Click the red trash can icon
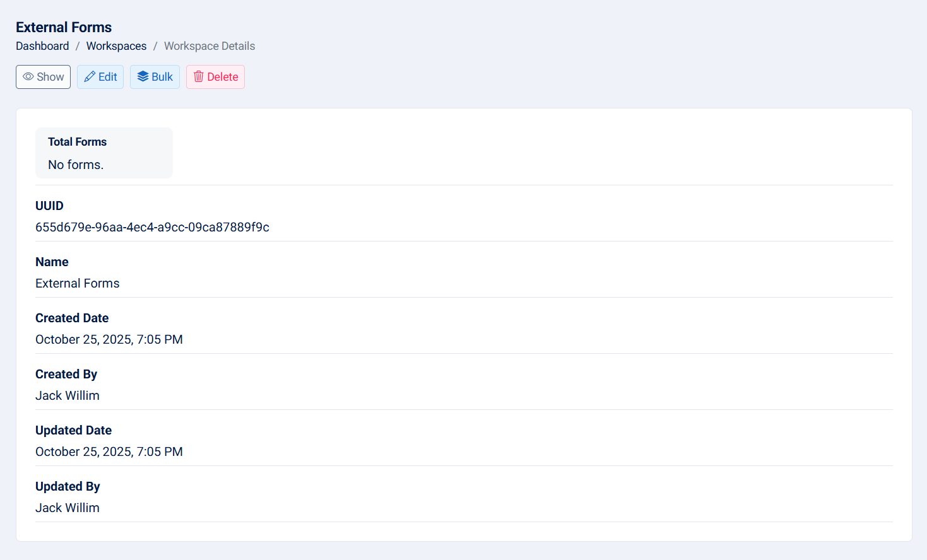This screenshot has width=927, height=560. click(x=199, y=77)
